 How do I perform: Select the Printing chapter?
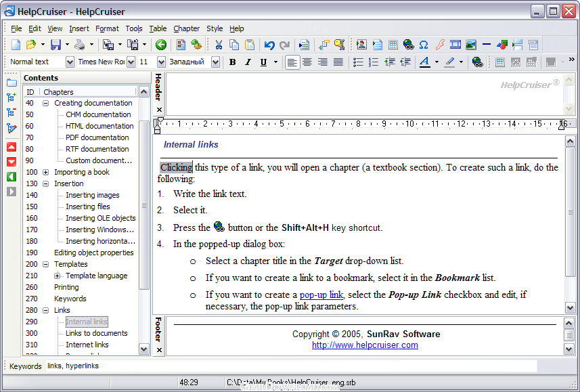[x=66, y=287]
